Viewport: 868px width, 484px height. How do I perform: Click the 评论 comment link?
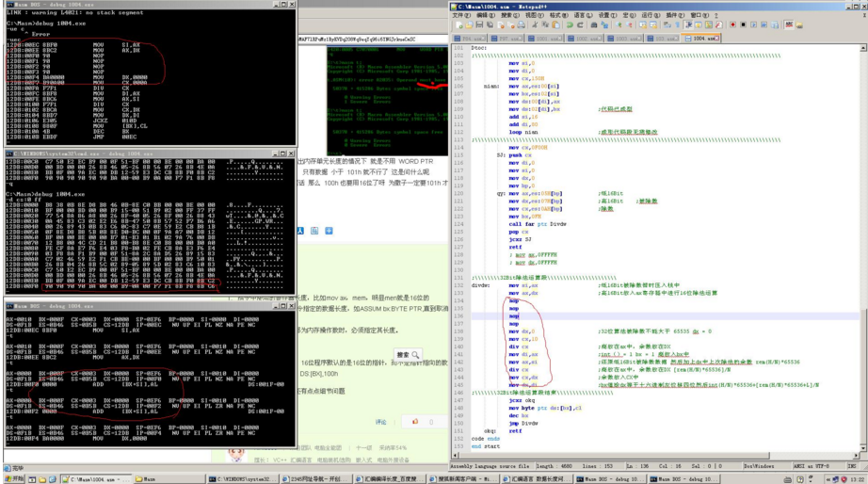(x=381, y=422)
